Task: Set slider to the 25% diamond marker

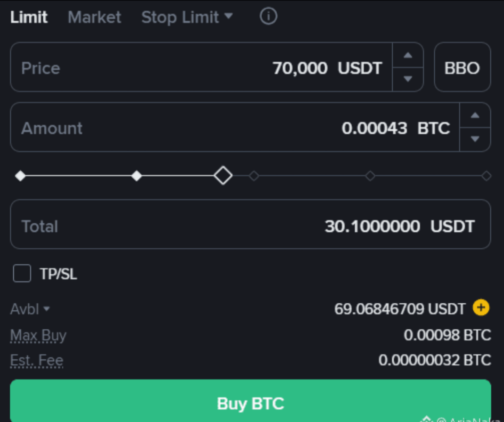Action: [x=136, y=176]
